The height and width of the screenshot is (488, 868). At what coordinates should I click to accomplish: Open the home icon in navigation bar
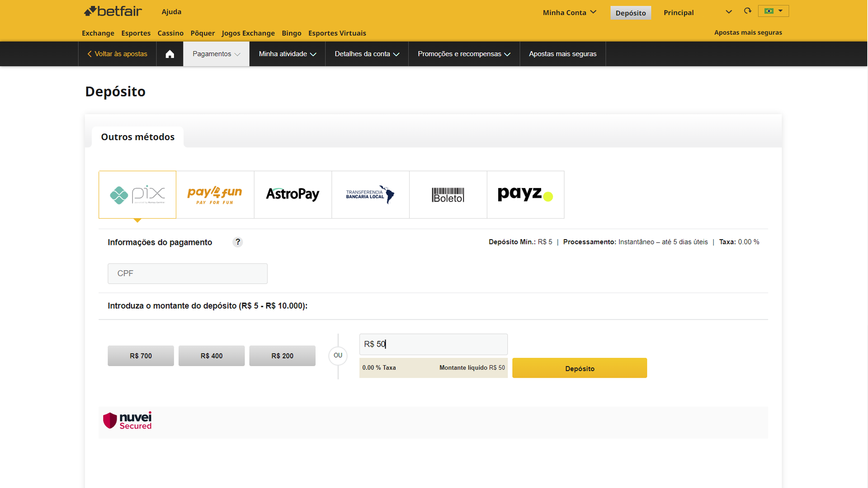click(x=170, y=54)
